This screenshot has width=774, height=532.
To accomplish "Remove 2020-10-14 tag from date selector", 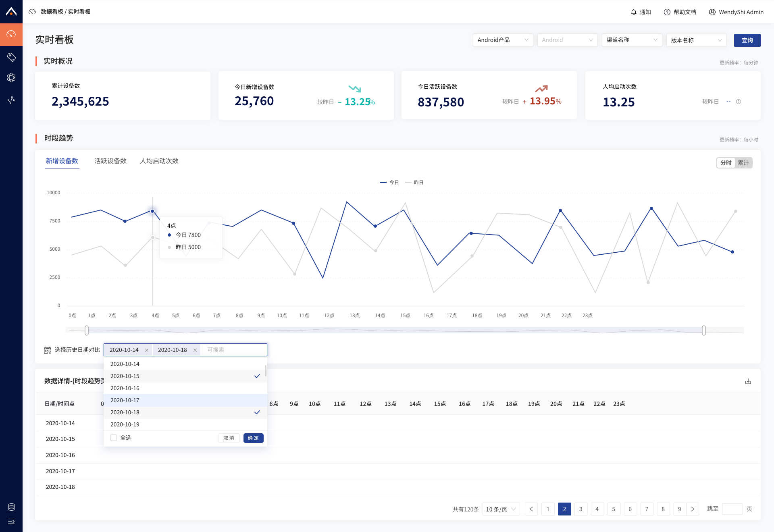I will 147,350.
